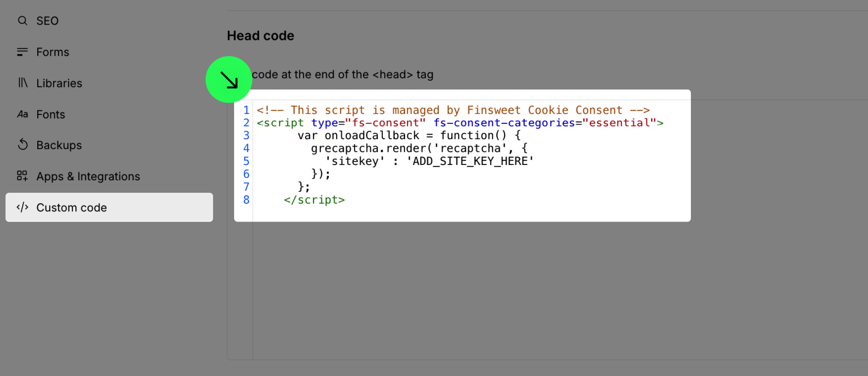Click the Forms lines icon

click(22, 52)
